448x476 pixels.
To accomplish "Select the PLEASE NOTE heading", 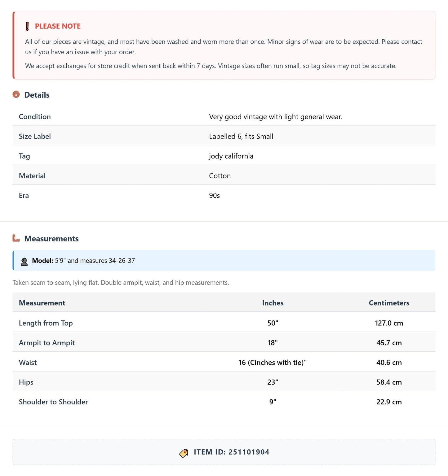I will coord(58,26).
